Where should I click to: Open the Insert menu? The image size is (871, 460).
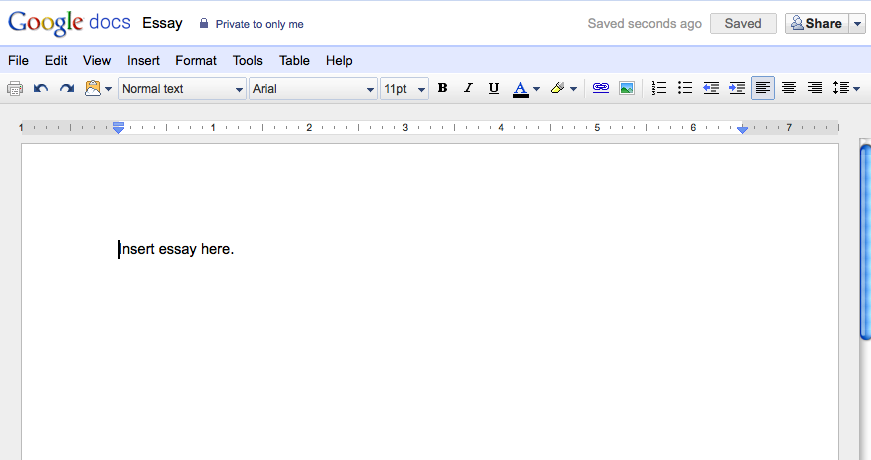coord(143,61)
